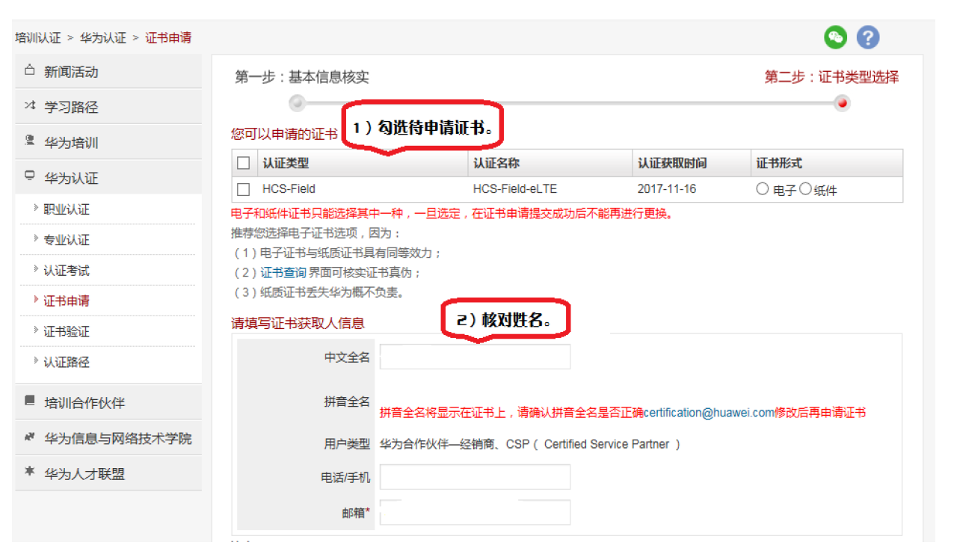The image size is (954, 560).
Task: Choose the 电子 certificate radio button
Action: click(x=763, y=188)
